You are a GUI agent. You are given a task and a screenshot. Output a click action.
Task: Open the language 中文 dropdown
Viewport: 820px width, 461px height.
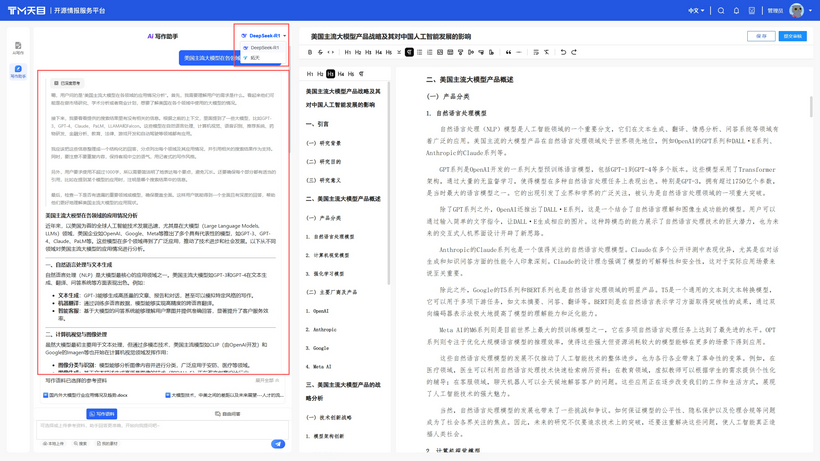coord(696,10)
